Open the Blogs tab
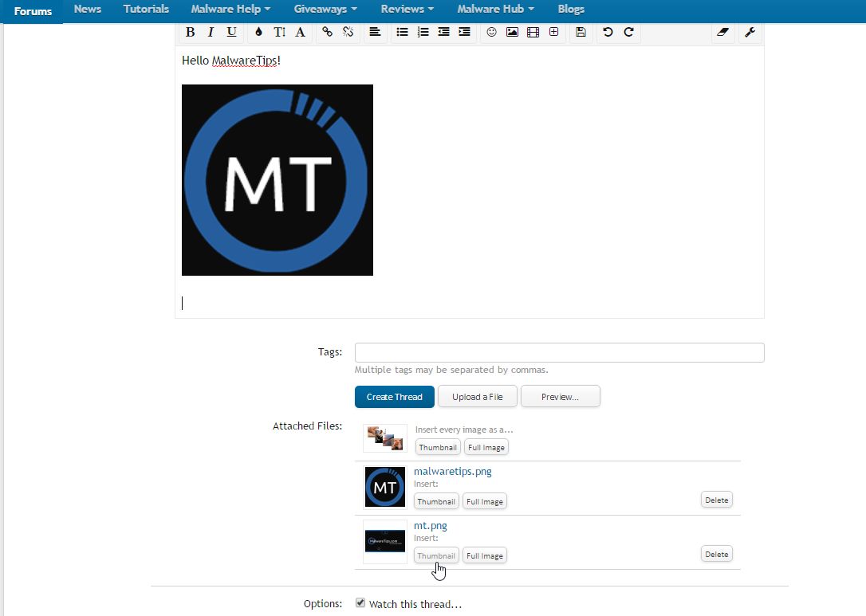This screenshot has width=866, height=616. coord(570,9)
